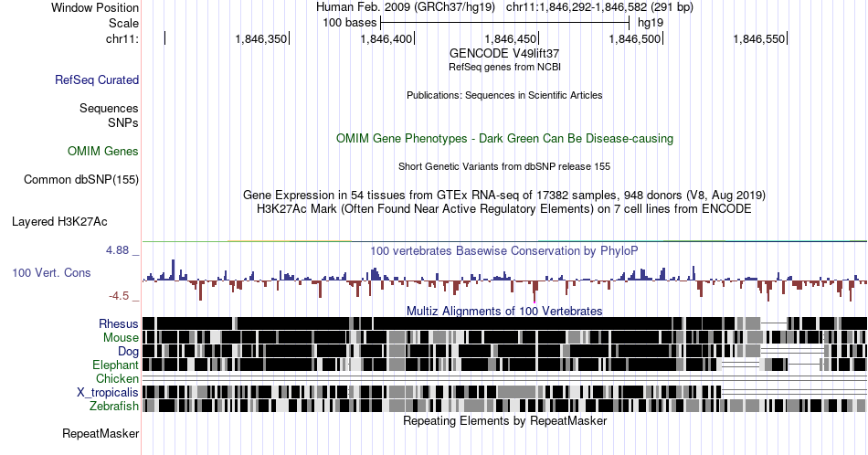The height and width of the screenshot is (455, 868).
Task: Click the Window Position label
Action: (x=95, y=7)
